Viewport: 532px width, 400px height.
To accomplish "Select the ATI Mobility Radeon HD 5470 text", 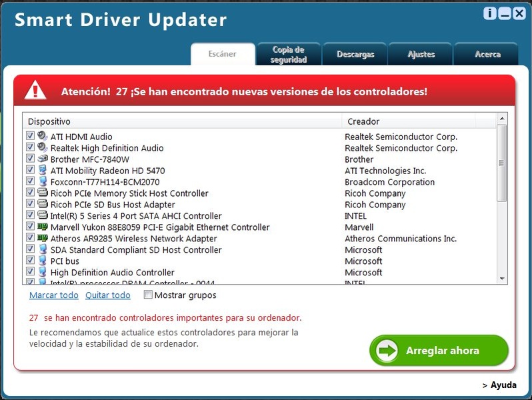I will pyautogui.click(x=107, y=171).
